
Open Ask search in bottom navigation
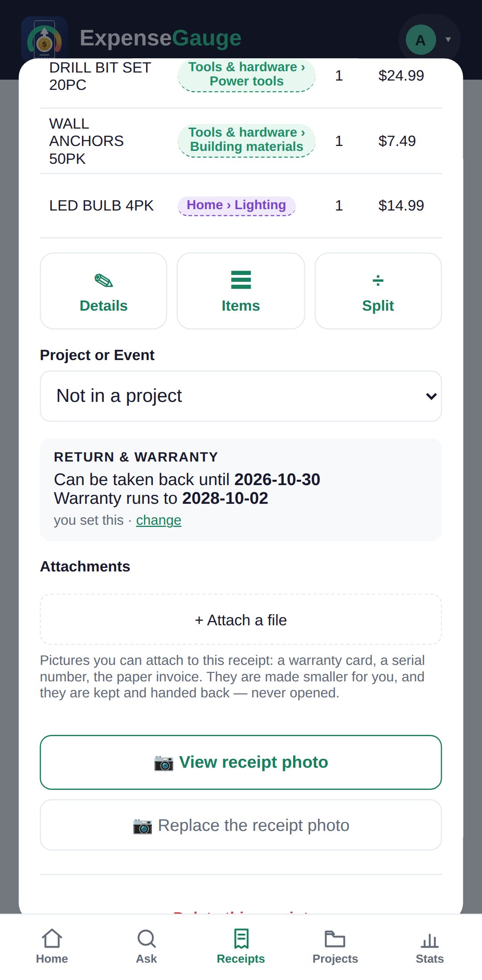[x=147, y=946]
